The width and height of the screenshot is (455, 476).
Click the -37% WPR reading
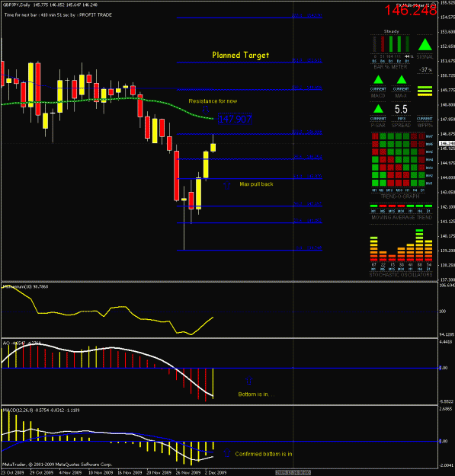[425, 70]
